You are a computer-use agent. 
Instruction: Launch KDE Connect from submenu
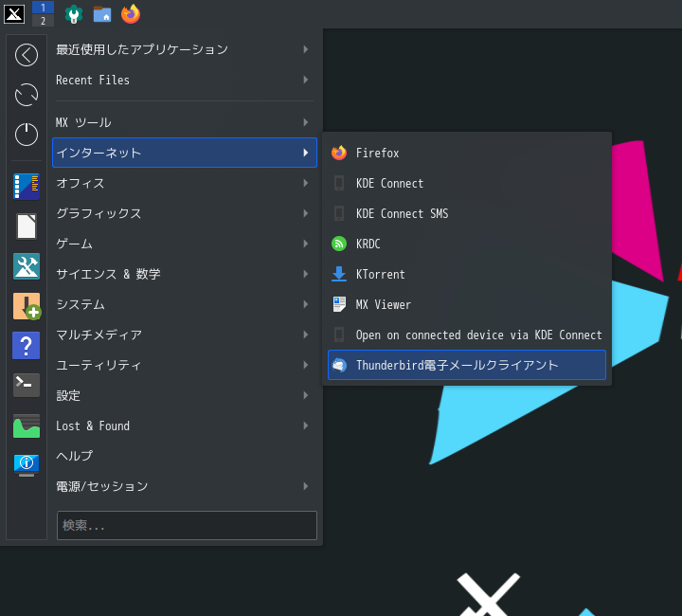point(467,183)
